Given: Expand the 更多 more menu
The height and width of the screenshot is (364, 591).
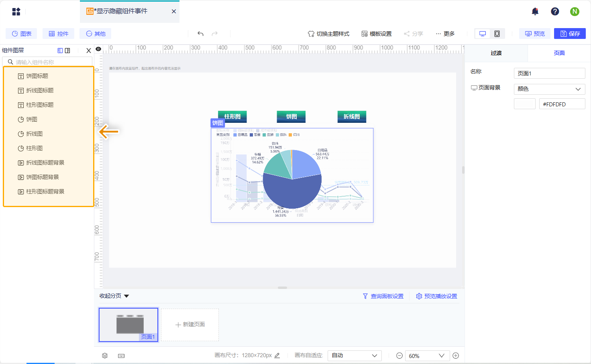Looking at the screenshot, I should (x=445, y=34).
